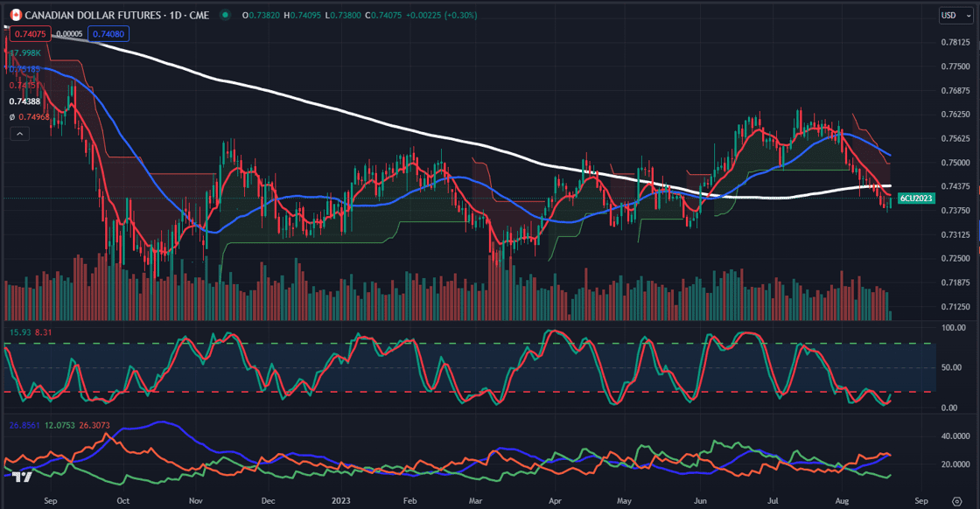Click the Apr label on time axis
Screen dimensions: 980x509
(x=555, y=501)
